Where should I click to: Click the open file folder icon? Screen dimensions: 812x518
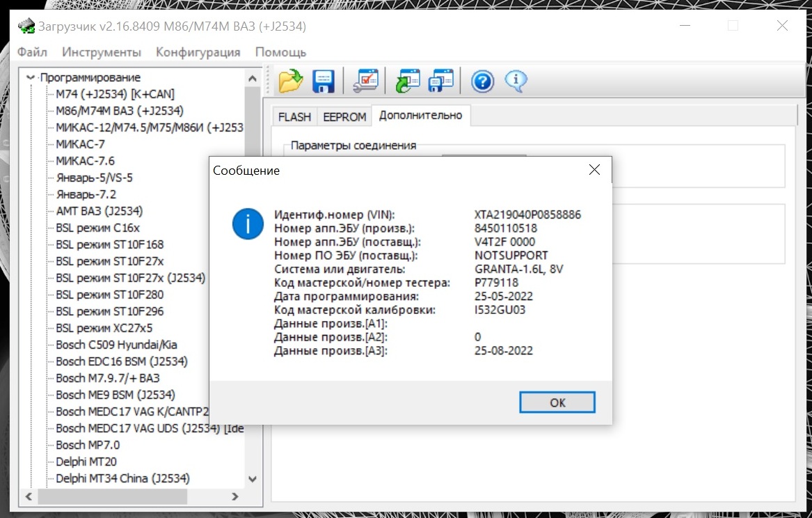(x=291, y=81)
